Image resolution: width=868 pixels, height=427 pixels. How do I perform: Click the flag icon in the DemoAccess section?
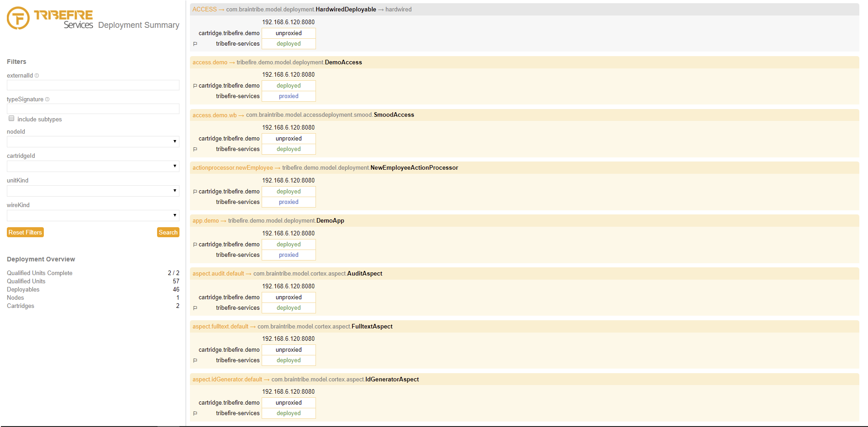click(x=195, y=86)
